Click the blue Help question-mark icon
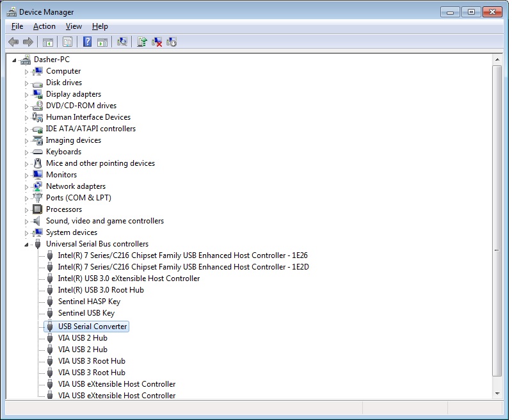The image size is (512, 420). point(87,42)
